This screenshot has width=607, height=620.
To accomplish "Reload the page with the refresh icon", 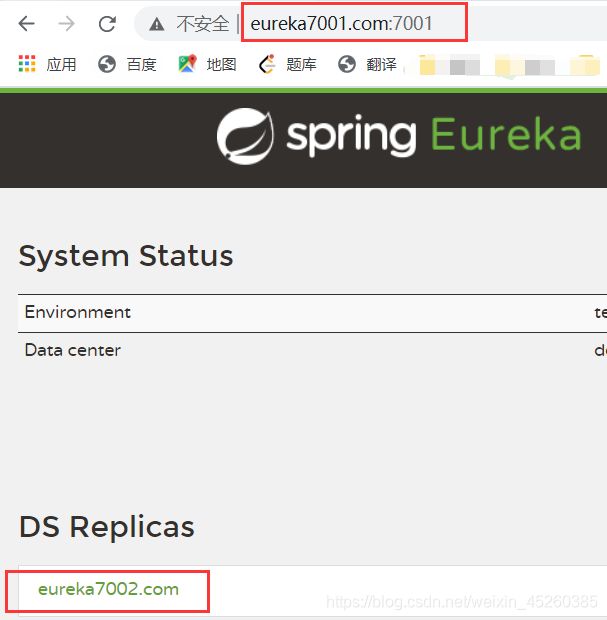I will [107, 24].
